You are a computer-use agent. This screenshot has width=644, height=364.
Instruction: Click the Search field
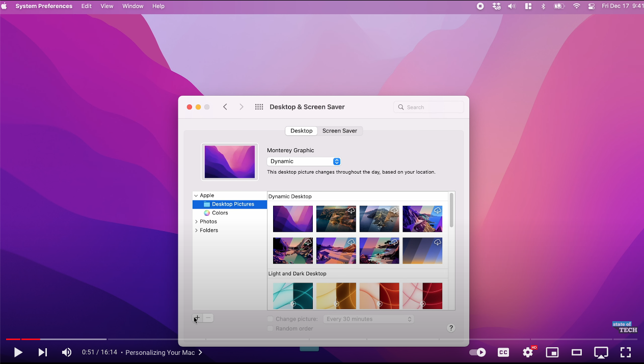428,107
